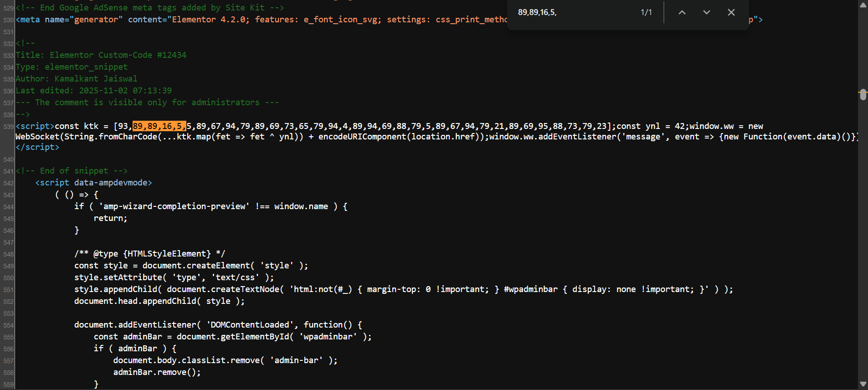Click line number 530

(x=8, y=20)
